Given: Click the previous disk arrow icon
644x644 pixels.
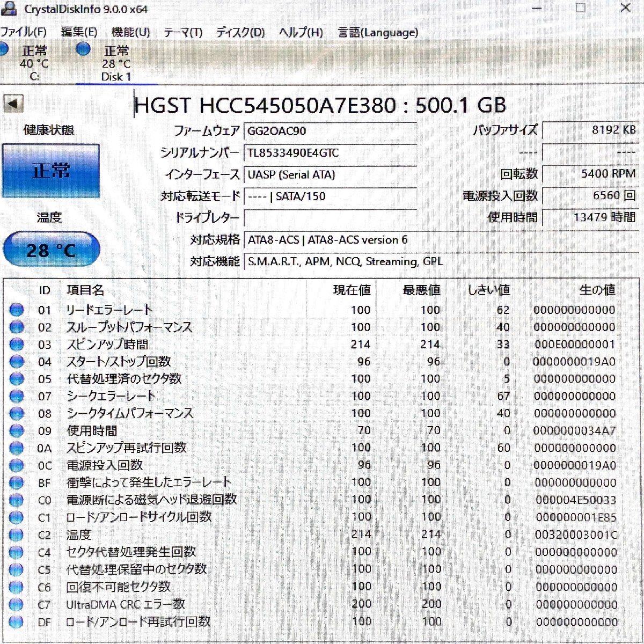Looking at the screenshot, I should pyautogui.click(x=13, y=104).
